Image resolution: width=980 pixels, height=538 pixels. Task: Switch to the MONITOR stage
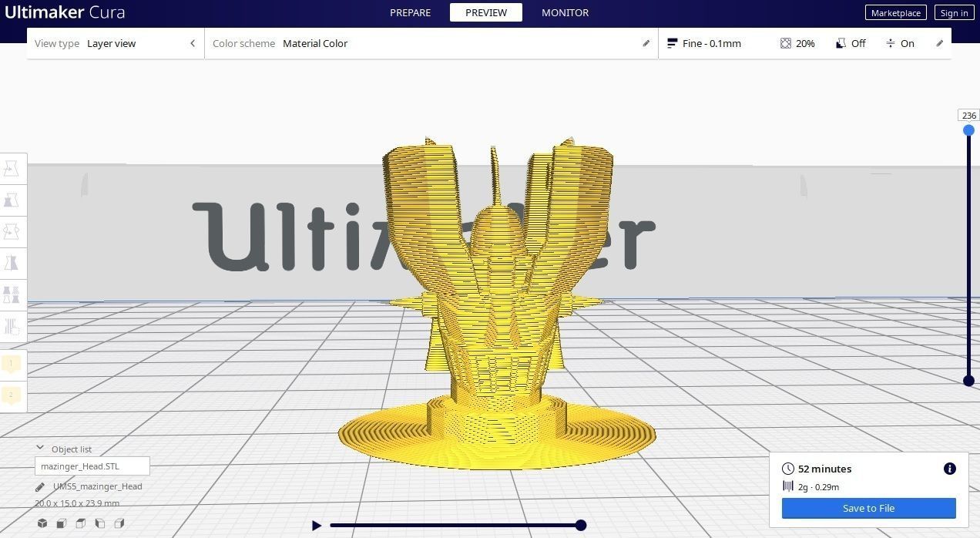point(565,12)
